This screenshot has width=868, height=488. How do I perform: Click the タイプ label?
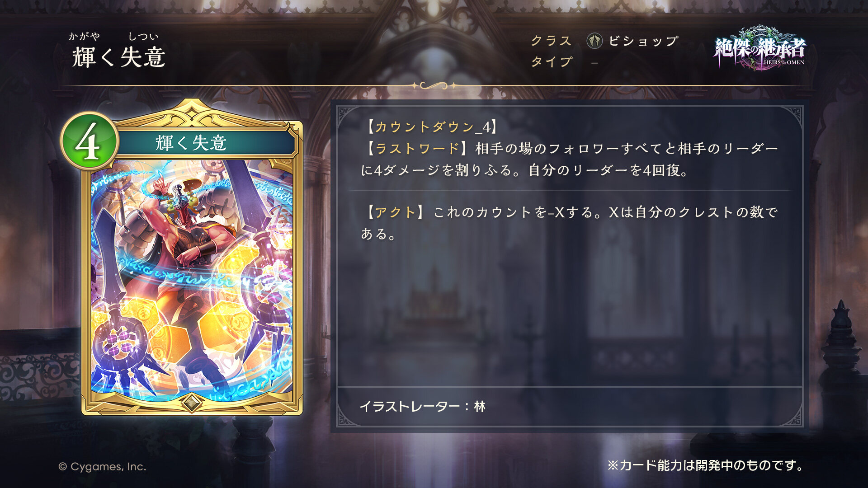pyautogui.click(x=552, y=61)
